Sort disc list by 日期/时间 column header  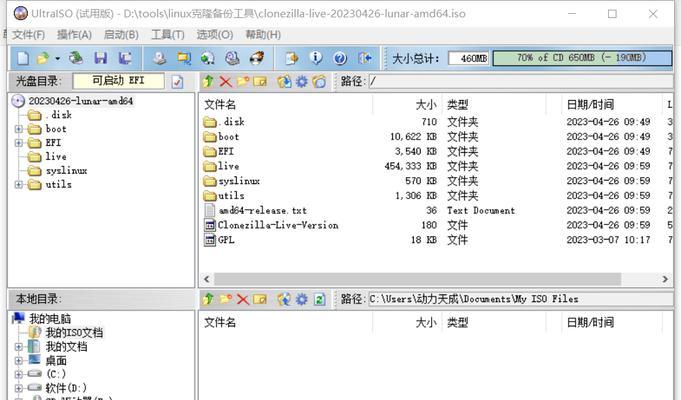tap(590, 105)
